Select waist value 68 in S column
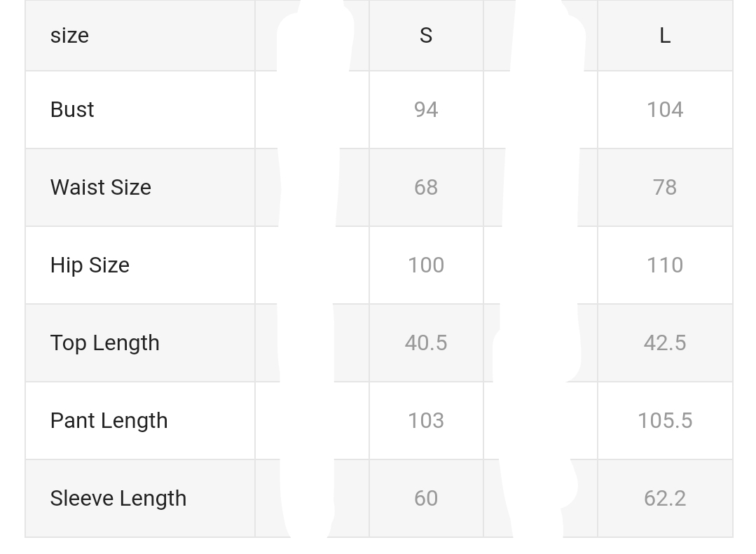 [x=426, y=188]
